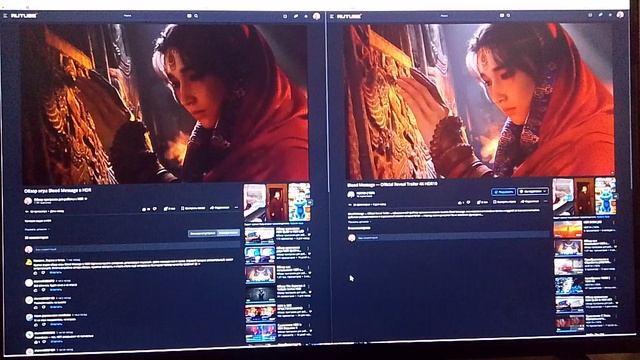Click blue channel button beside right video title
The width and height of the screenshot is (640, 360).
tap(503, 191)
